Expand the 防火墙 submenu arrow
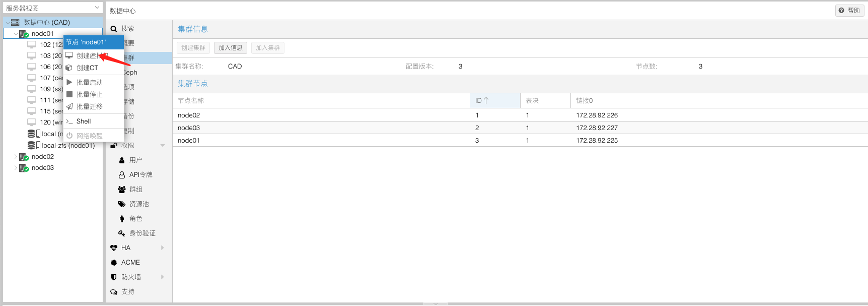The image size is (868, 306). [x=163, y=277]
